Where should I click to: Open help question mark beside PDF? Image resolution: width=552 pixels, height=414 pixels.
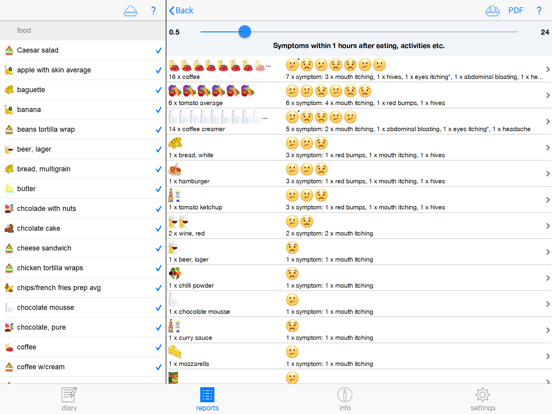coord(539,11)
